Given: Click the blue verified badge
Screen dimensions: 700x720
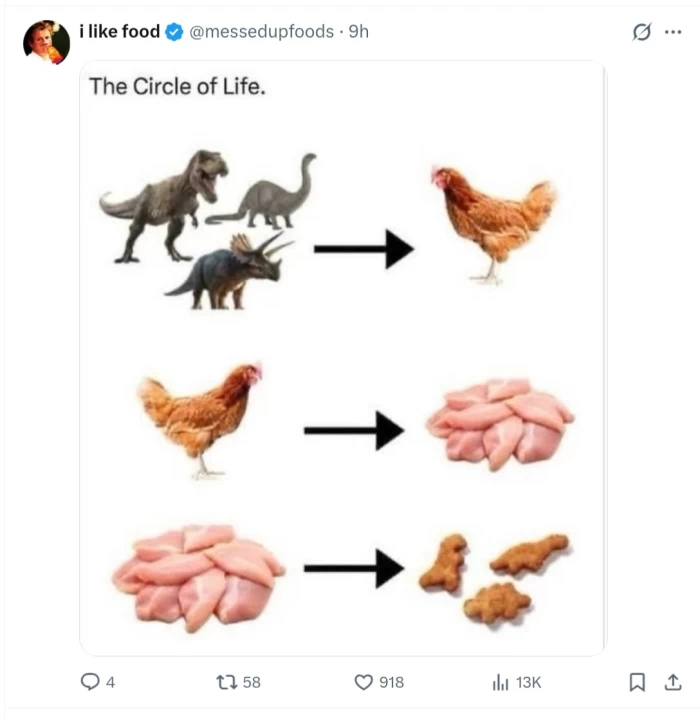Looking at the screenshot, I should tap(173, 32).
